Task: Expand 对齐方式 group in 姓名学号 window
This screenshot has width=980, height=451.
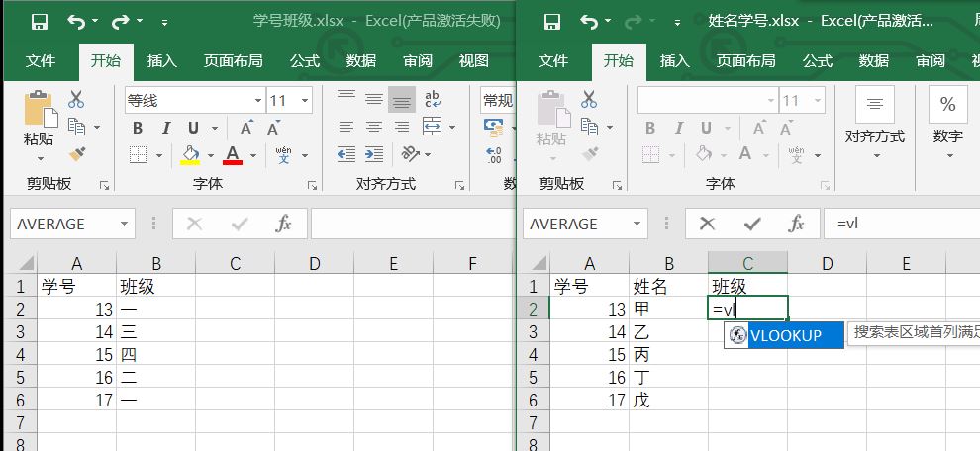Action: 874,123
